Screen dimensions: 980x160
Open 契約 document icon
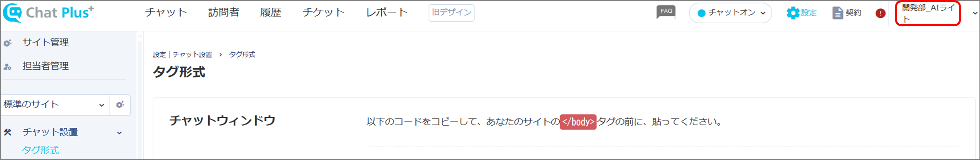coord(837,13)
